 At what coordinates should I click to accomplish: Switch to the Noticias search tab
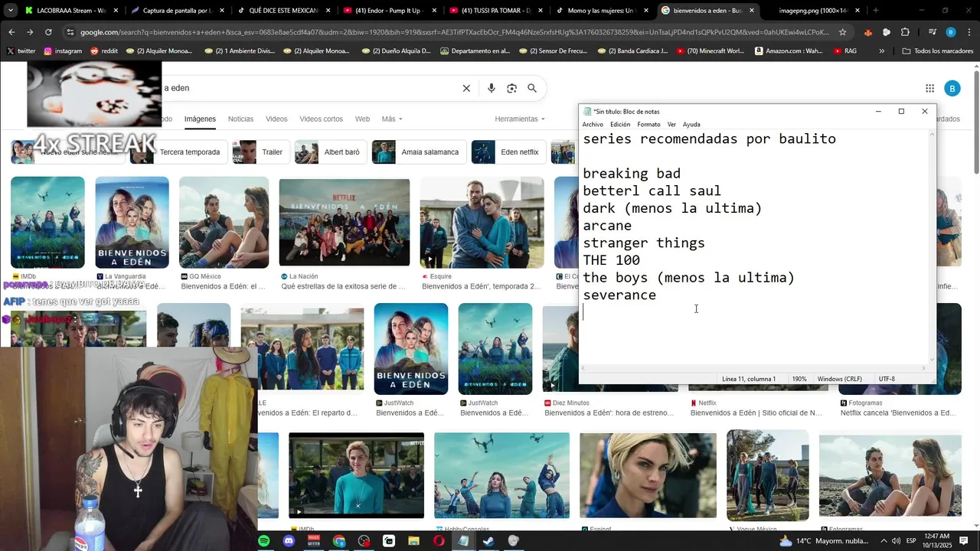pos(240,119)
